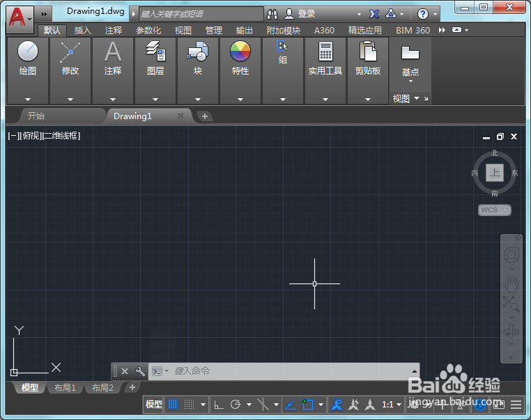Show more ribbon tabs with double arrow

click(442, 30)
